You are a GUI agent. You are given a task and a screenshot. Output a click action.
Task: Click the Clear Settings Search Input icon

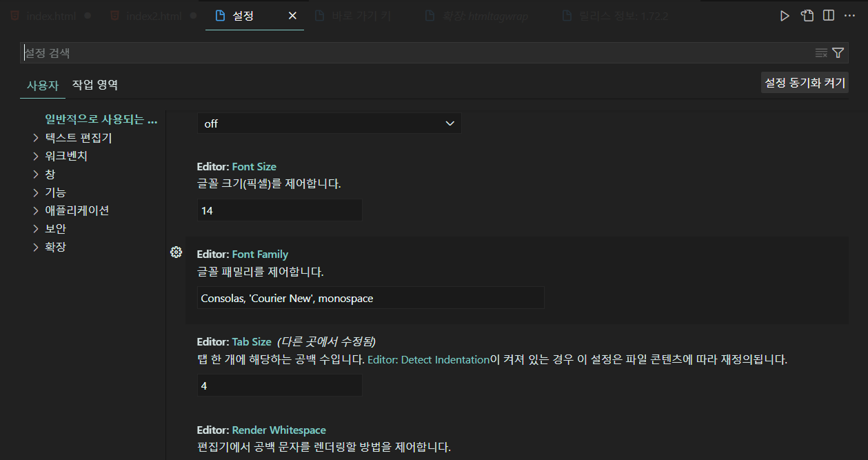click(821, 52)
